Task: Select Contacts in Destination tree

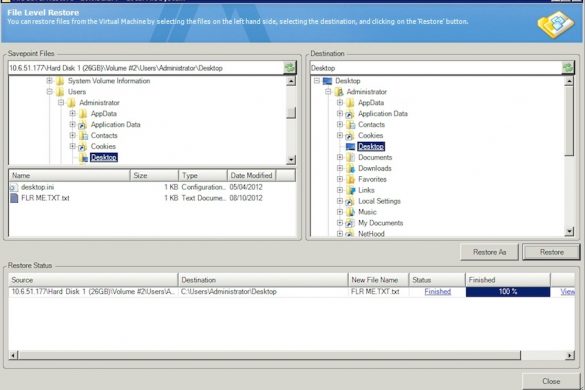Action: (371, 124)
